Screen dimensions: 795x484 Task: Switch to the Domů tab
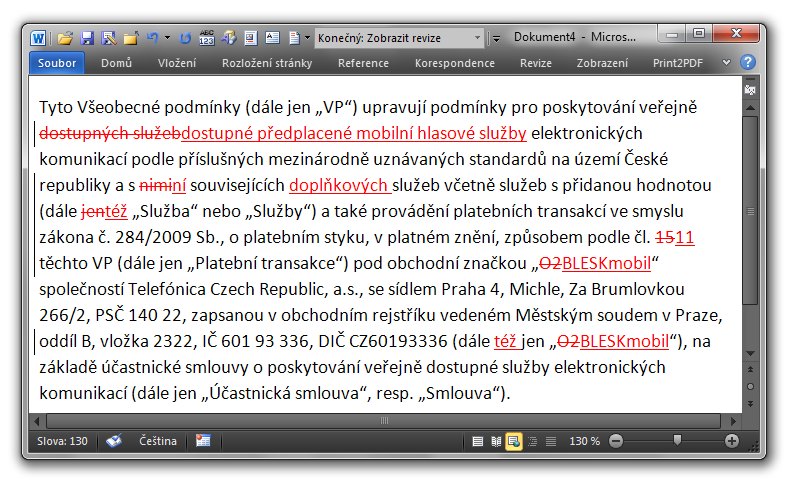116,63
